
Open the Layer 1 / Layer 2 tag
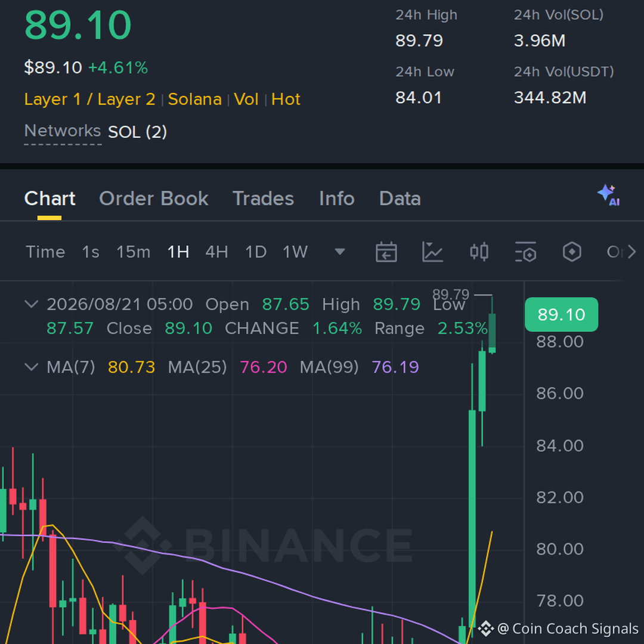tap(90, 100)
